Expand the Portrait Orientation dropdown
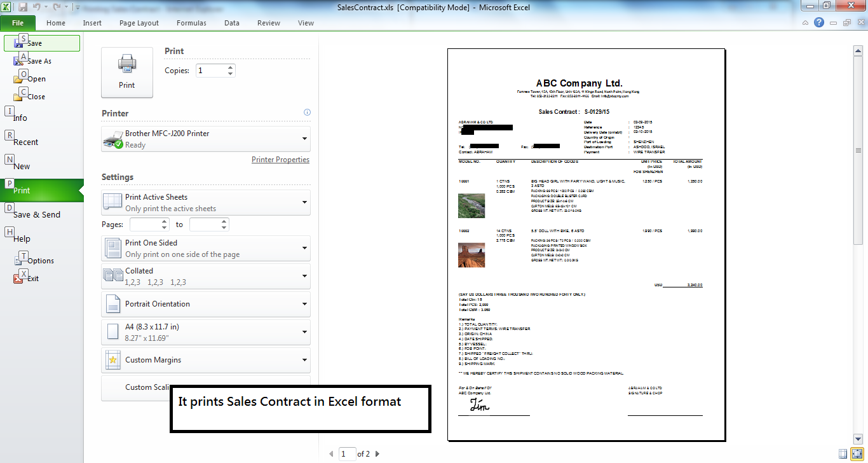This screenshot has width=868, height=463. click(206, 304)
